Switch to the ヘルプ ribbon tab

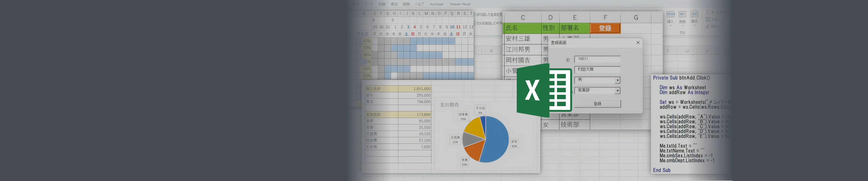point(419,4)
